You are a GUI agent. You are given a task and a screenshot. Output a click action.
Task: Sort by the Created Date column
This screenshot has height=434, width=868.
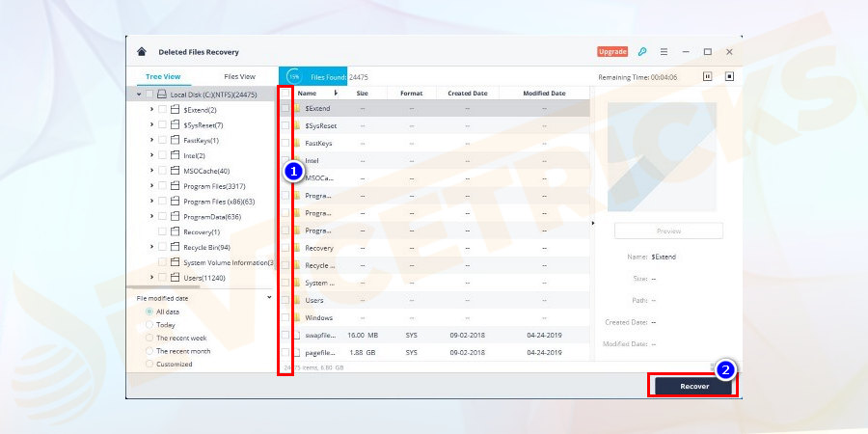pyautogui.click(x=468, y=93)
